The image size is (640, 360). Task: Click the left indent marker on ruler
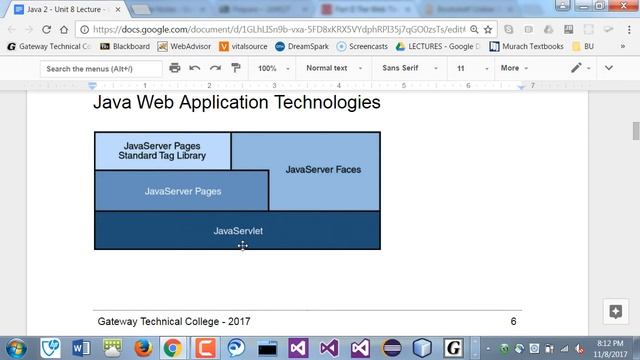pos(92,86)
